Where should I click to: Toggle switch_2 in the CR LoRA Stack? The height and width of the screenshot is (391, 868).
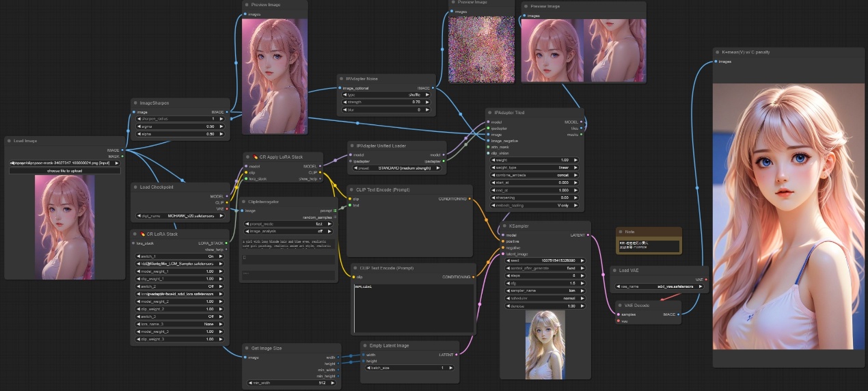180,286
